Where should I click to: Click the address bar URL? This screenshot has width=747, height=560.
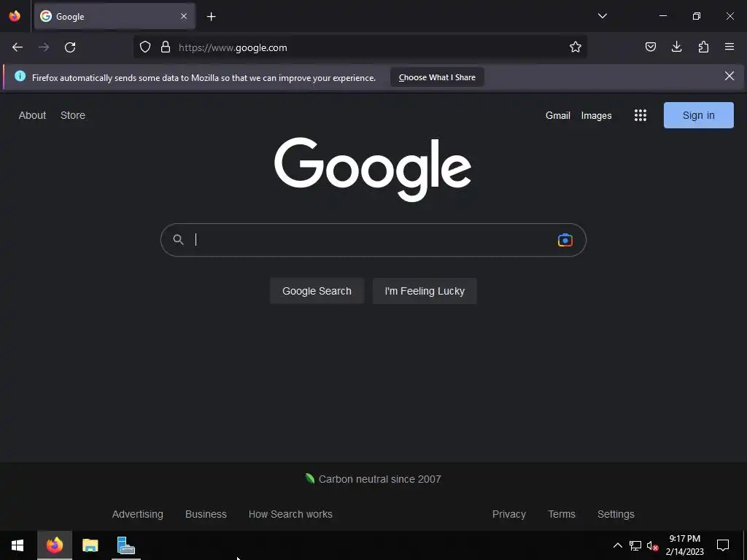click(233, 47)
